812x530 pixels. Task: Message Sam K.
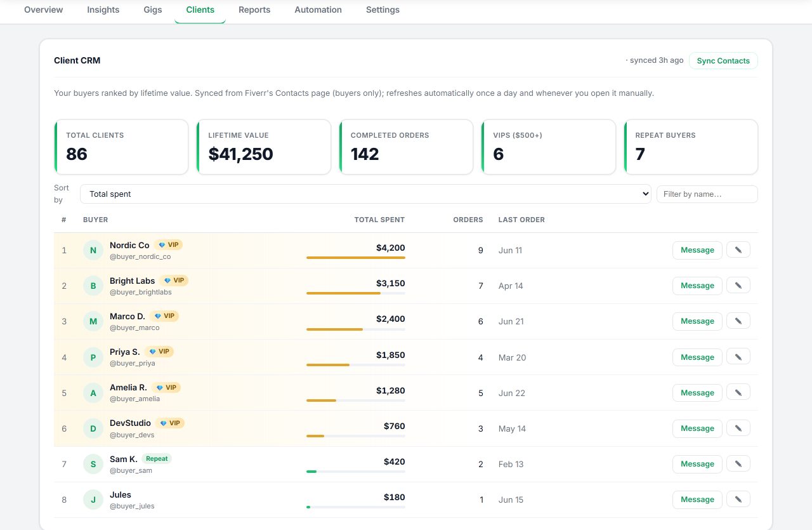(x=697, y=464)
